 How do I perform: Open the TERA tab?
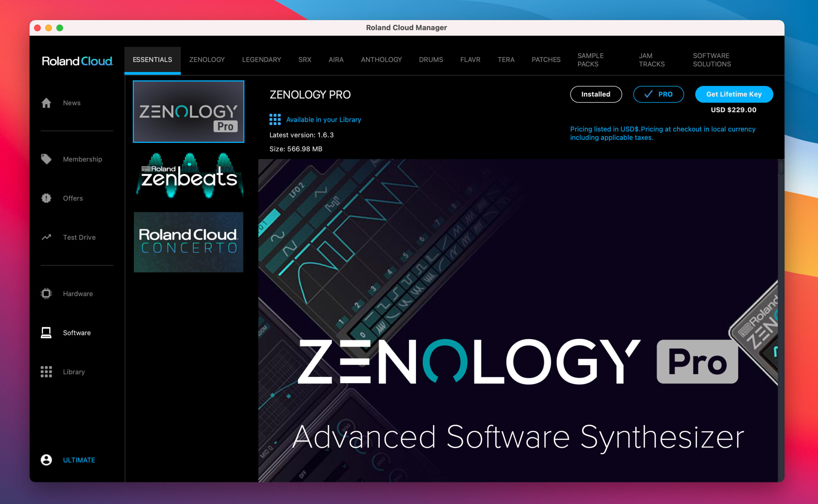506,60
